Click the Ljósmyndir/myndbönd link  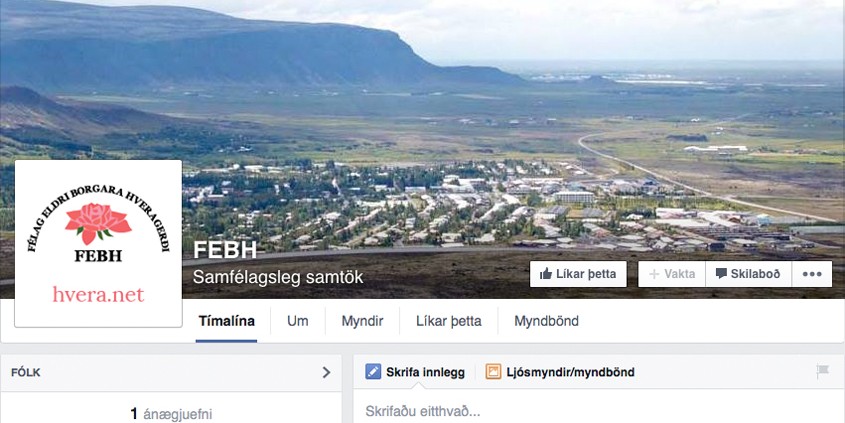[570, 372]
